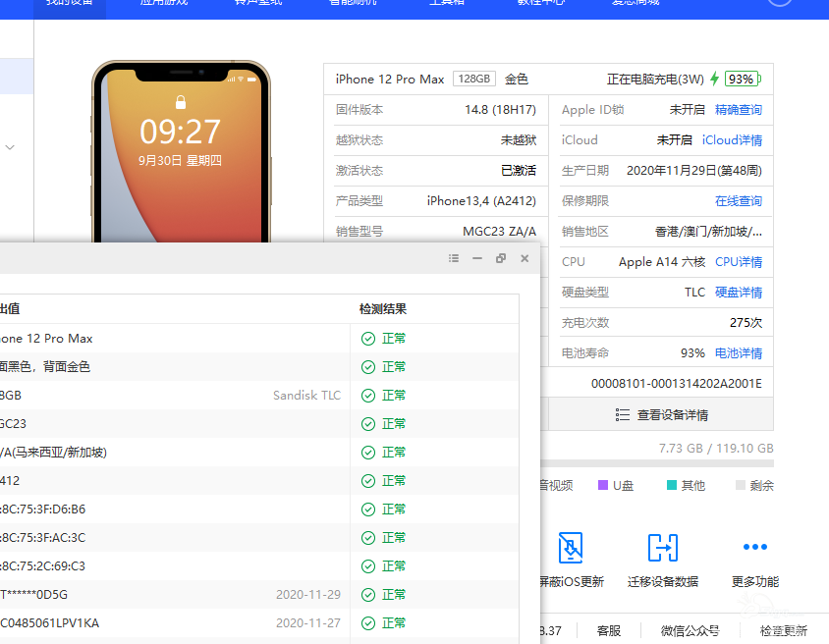The height and width of the screenshot is (644, 829).
Task: Close the detection report dialog
Action: tap(525, 258)
